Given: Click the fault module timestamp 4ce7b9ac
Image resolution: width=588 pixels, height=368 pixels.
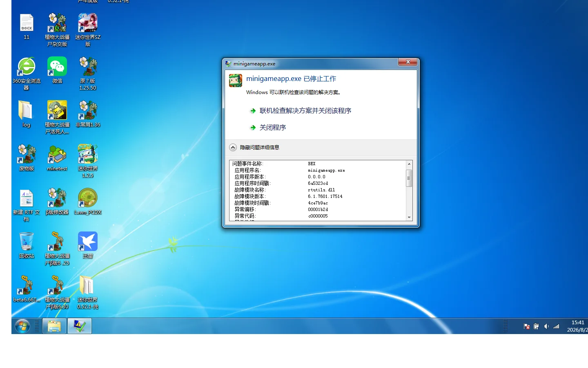Looking at the screenshot, I should coord(318,203).
